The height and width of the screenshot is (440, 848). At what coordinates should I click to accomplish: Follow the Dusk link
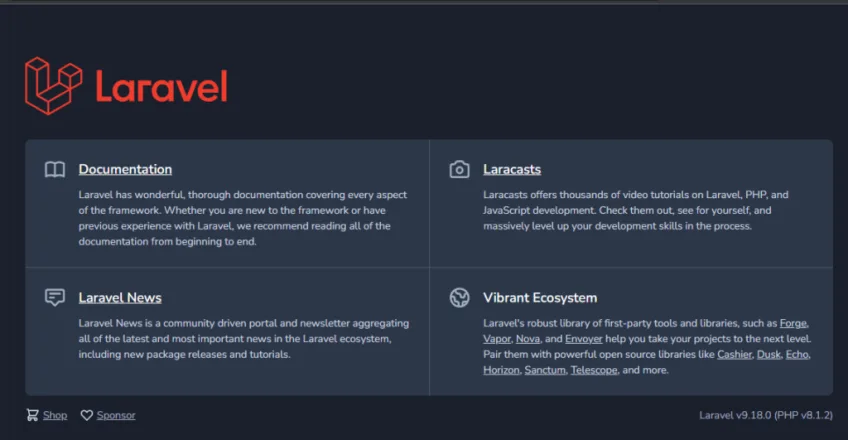pyautogui.click(x=768, y=355)
